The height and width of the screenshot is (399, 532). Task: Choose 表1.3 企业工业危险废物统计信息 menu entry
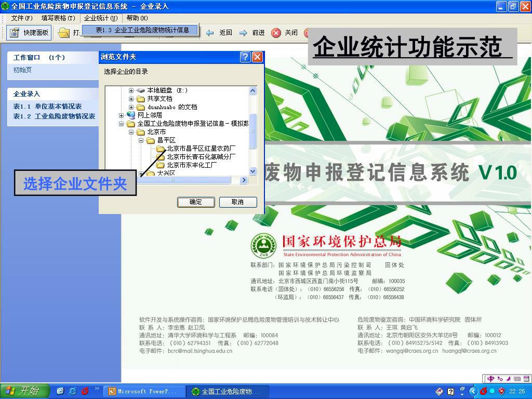140,30
